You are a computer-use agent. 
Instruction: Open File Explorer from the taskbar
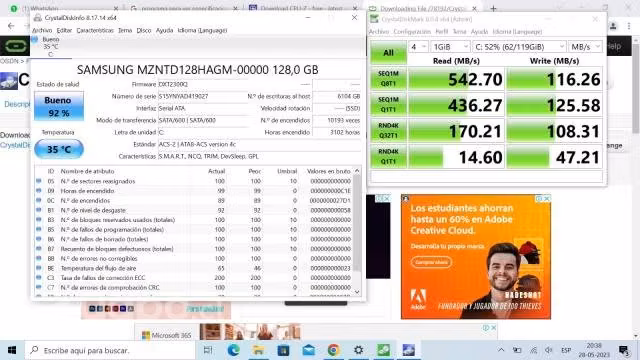tap(258, 350)
